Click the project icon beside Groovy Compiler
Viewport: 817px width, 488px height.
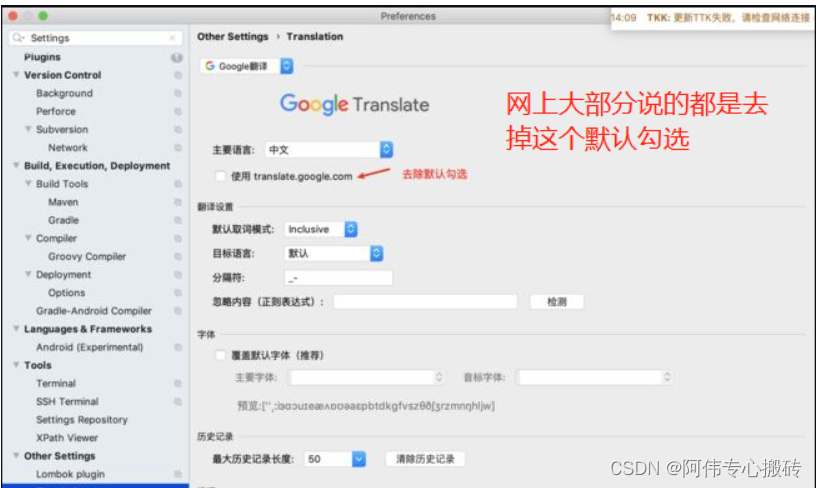pyautogui.click(x=178, y=257)
